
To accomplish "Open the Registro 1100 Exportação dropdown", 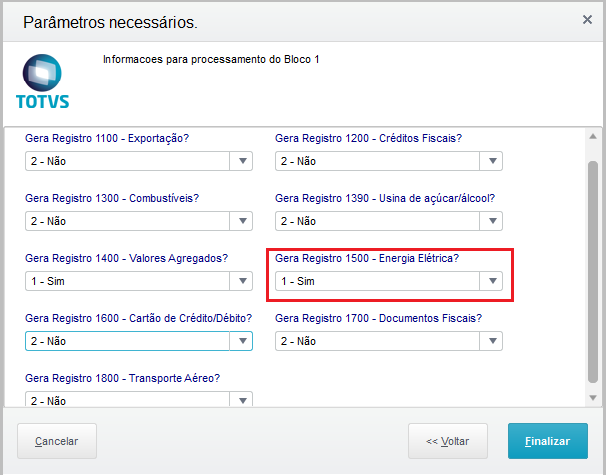I will (x=242, y=161).
